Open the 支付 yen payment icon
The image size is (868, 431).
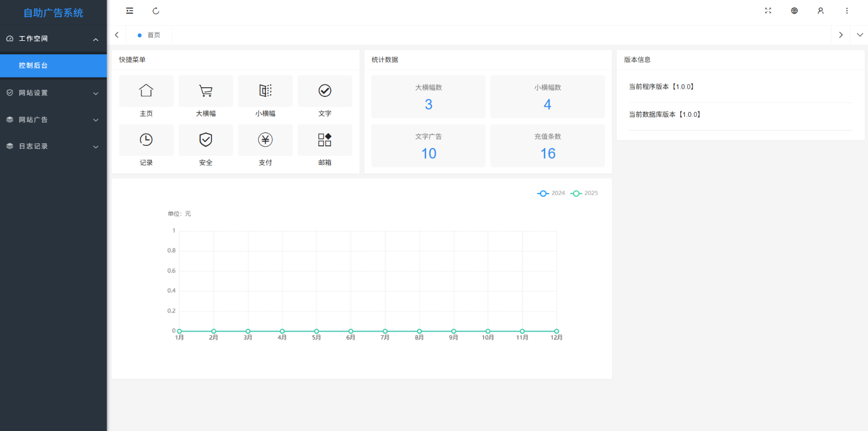[265, 140]
